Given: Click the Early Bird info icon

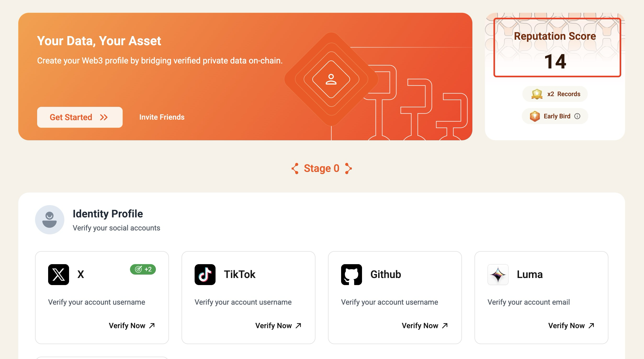Looking at the screenshot, I should point(577,116).
